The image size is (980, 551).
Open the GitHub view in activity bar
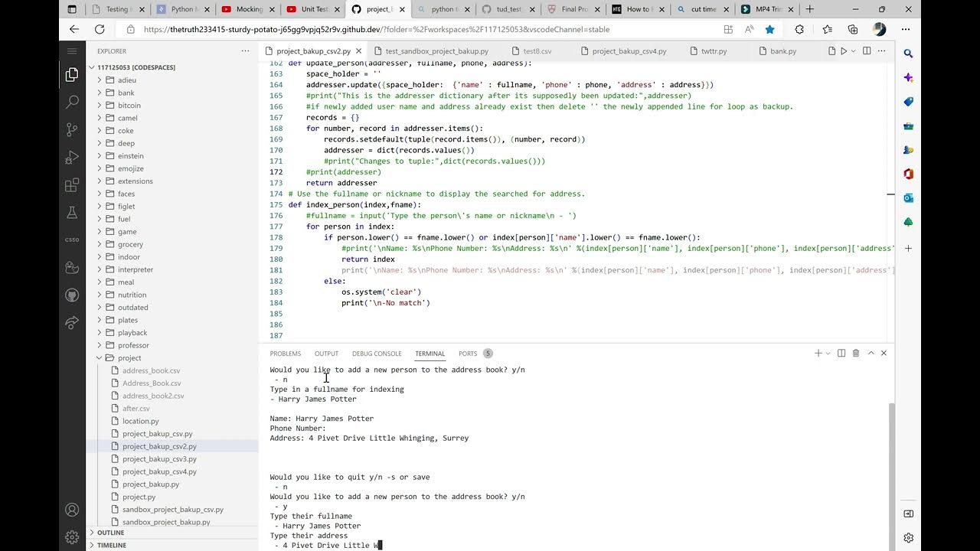coord(72,295)
